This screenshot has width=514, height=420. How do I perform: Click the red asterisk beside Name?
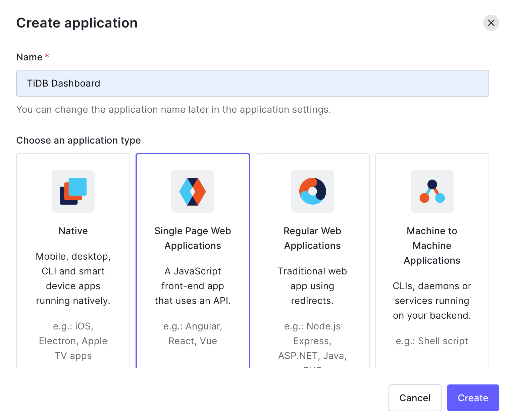tap(47, 56)
